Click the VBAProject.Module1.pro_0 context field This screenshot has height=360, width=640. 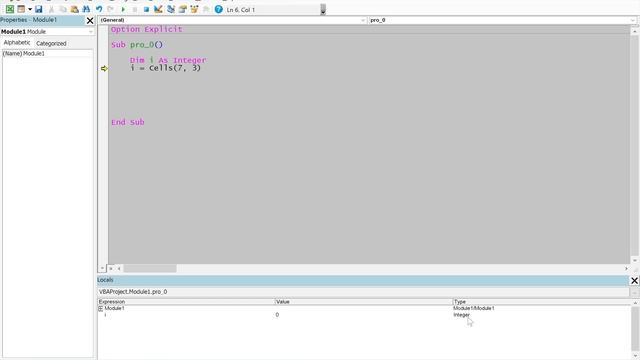[363, 292]
